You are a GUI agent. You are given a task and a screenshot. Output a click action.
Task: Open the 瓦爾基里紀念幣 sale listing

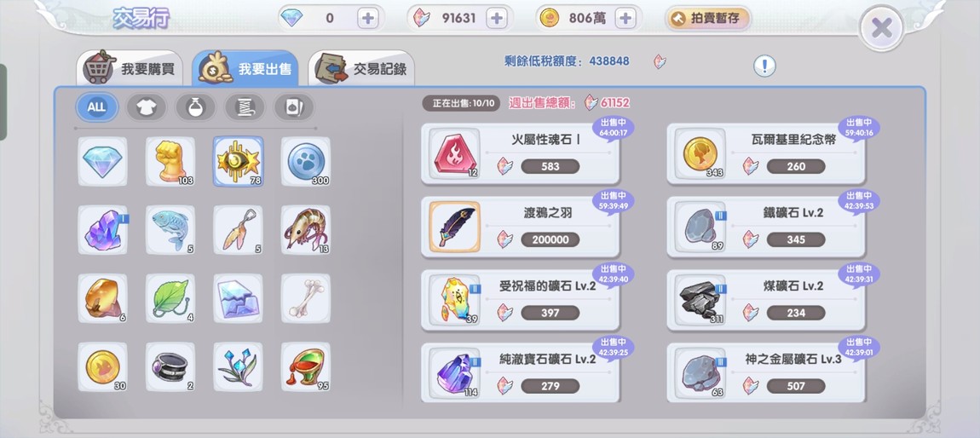(x=765, y=153)
